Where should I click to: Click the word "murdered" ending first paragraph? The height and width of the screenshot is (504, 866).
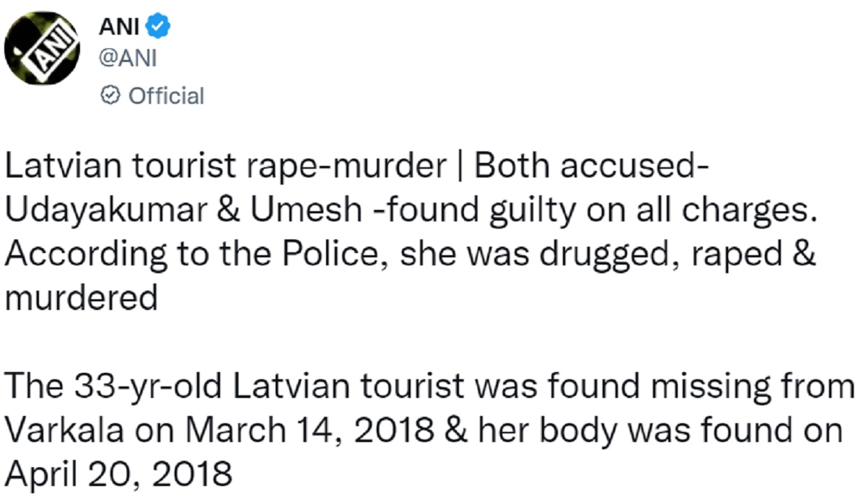click(x=81, y=297)
